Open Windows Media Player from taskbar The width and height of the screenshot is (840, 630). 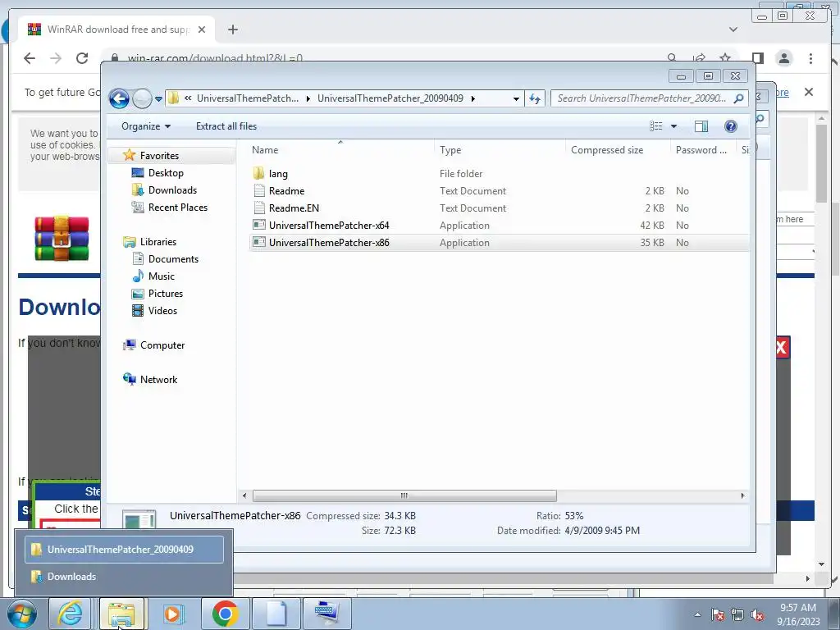click(172, 614)
